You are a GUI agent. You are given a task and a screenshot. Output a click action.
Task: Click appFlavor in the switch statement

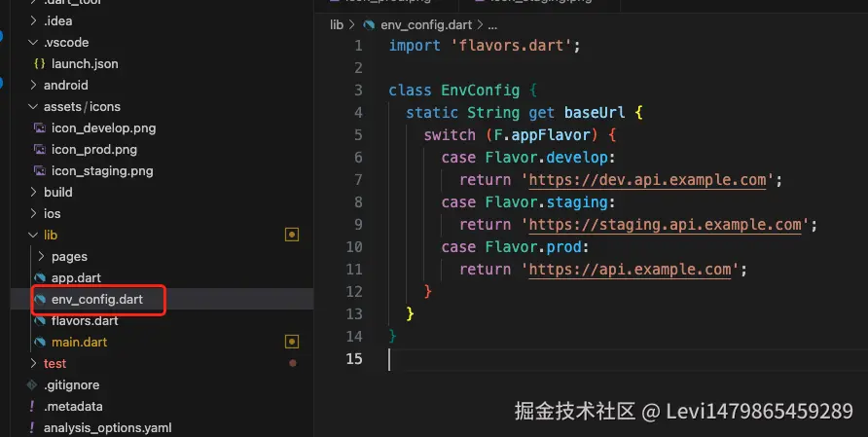551,135
